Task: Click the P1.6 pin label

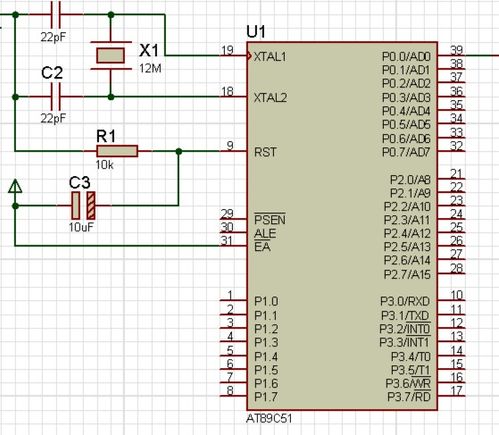Action: (266, 383)
